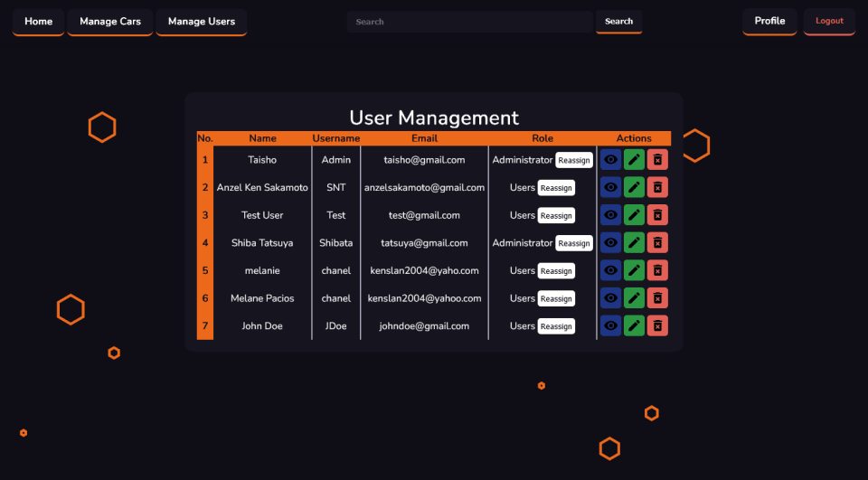Go to the Home page
Screen dimensions: 868x480
[x=38, y=22]
